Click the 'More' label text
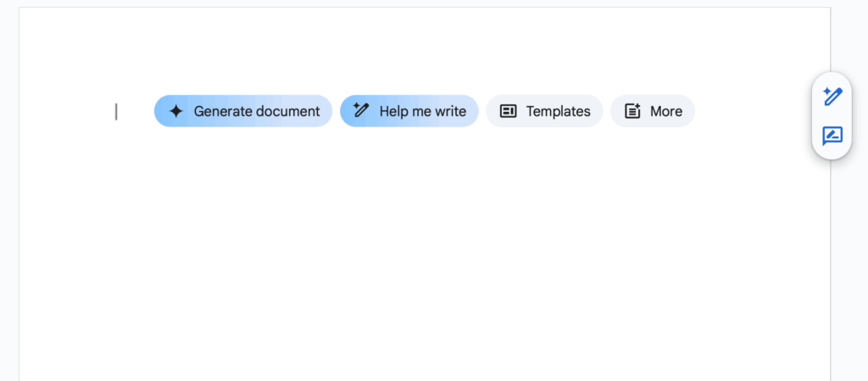Screen dimensions: 868x381 665,111
